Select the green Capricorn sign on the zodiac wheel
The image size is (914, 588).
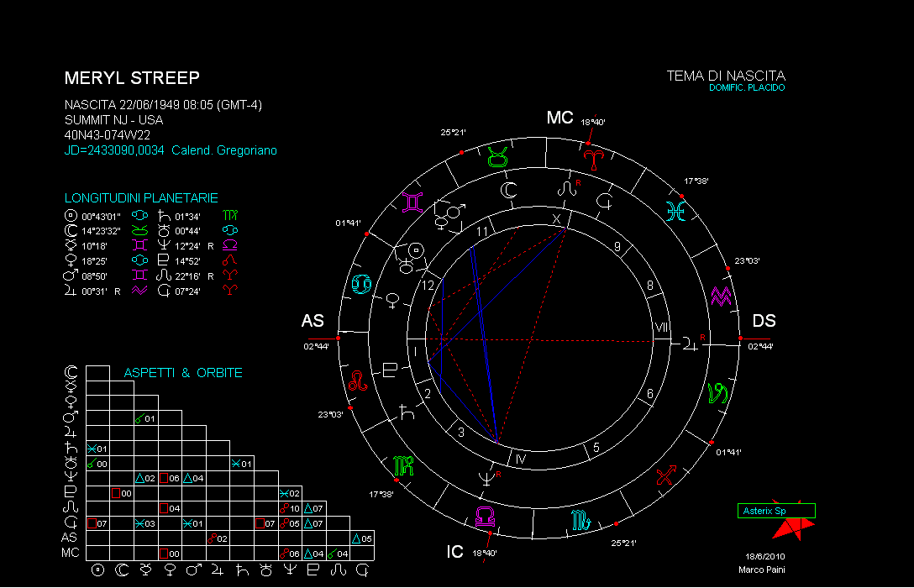tap(717, 393)
